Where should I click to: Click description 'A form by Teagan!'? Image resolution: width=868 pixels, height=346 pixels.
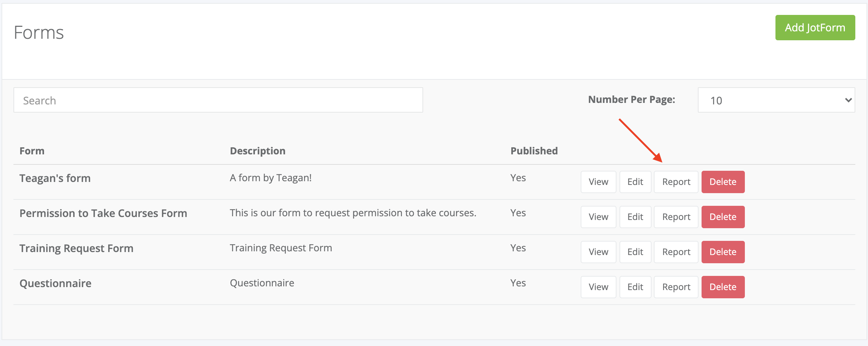pyautogui.click(x=271, y=178)
